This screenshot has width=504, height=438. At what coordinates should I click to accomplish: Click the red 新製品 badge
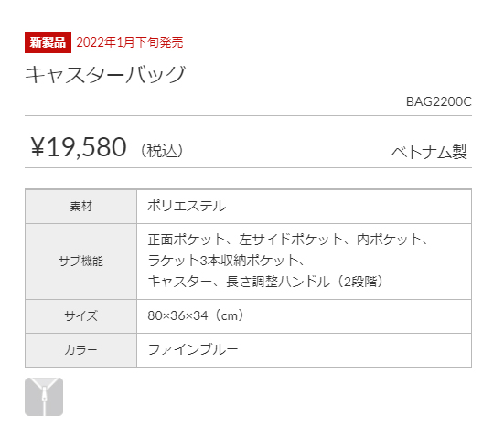[48, 42]
